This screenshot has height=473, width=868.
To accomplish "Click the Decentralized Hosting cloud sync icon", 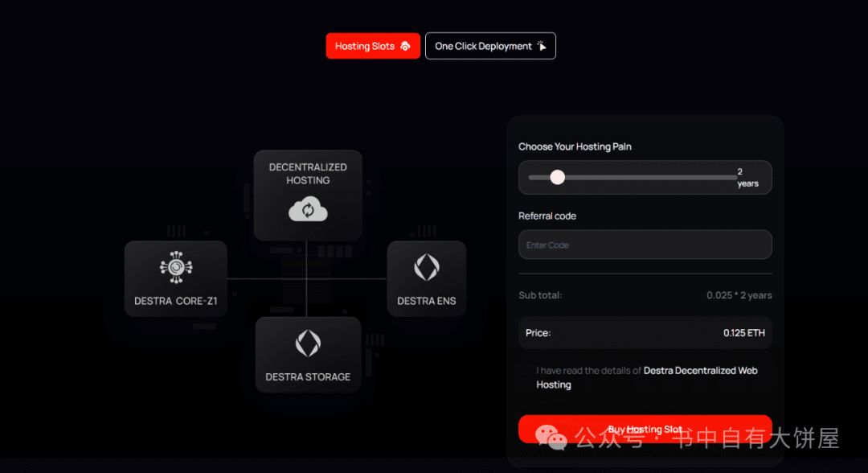I will pos(308,209).
